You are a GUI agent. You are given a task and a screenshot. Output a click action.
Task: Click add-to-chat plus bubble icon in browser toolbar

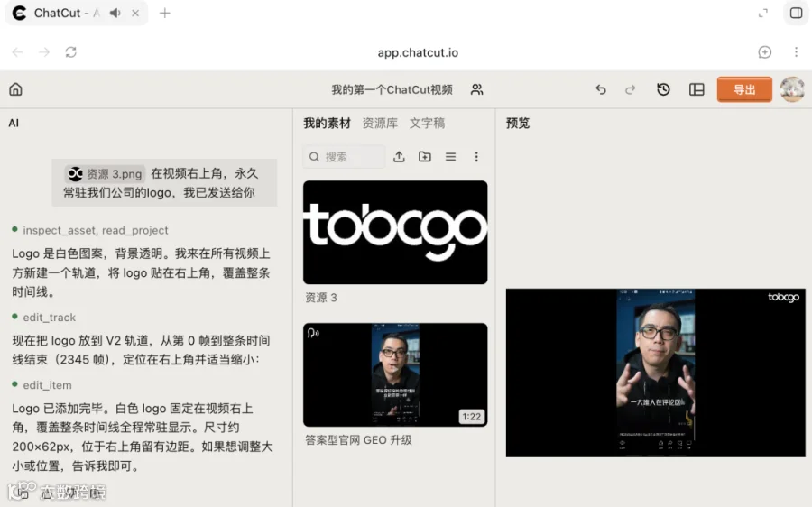[x=765, y=51]
